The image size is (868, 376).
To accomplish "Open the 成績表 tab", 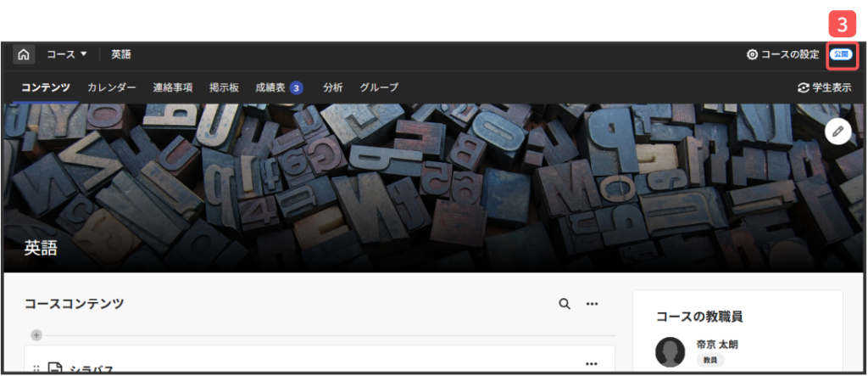I will 270,87.
